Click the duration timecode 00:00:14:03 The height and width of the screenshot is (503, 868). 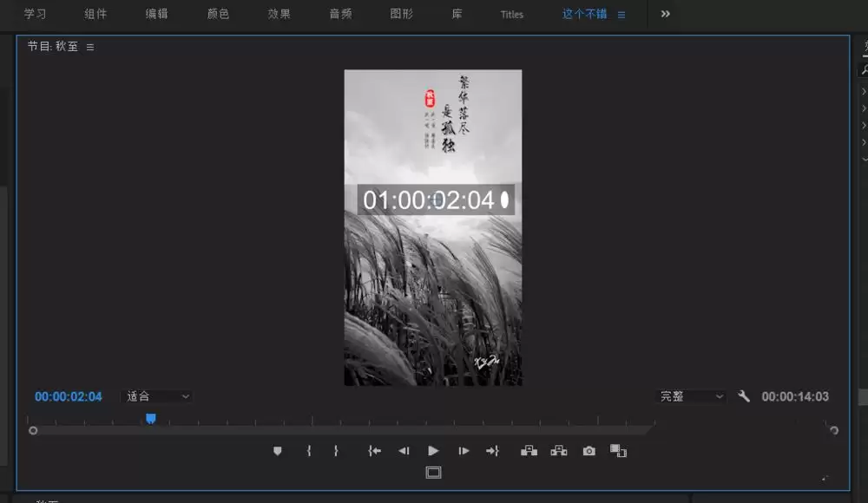click(x=795, y=396)
